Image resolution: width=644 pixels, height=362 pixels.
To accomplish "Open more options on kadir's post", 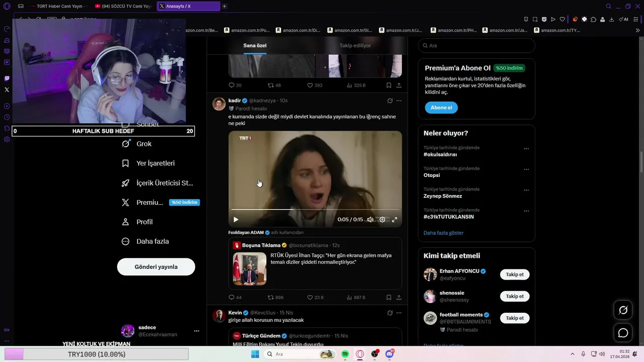I will tap(399, 101).
